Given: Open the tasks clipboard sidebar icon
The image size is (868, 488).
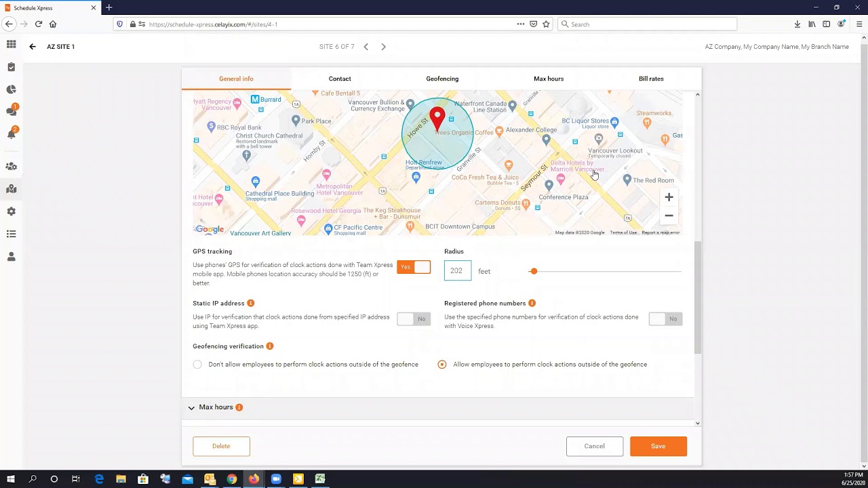Looking at the screenshot, I should point(11,67).
